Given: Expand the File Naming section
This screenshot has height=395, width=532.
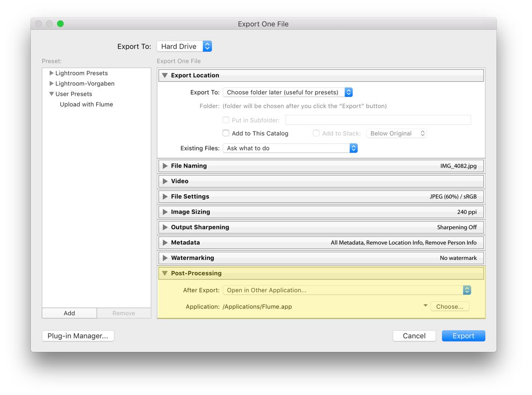Looking at the screenshot, I should tap(165, 166).
